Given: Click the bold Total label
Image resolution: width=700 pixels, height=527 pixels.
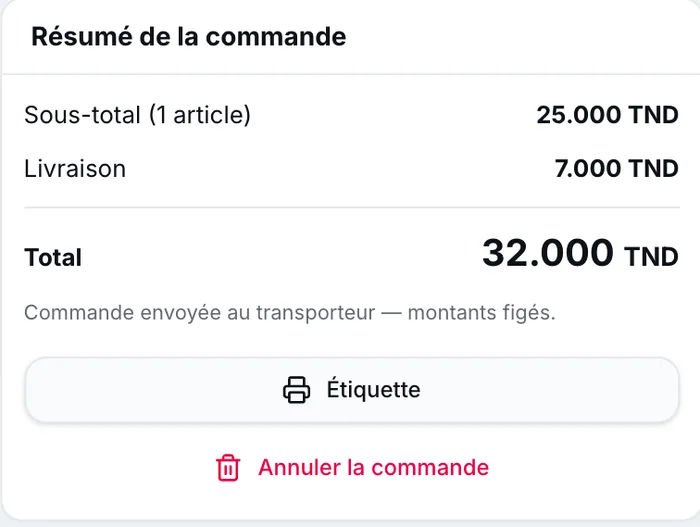Looking at the screenshot, I should coord(53,258).
